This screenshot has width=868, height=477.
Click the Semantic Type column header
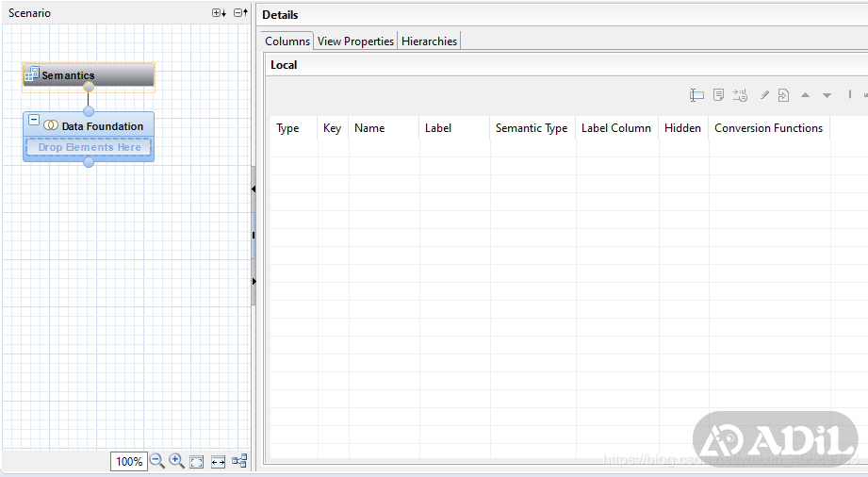coord(532,128)
